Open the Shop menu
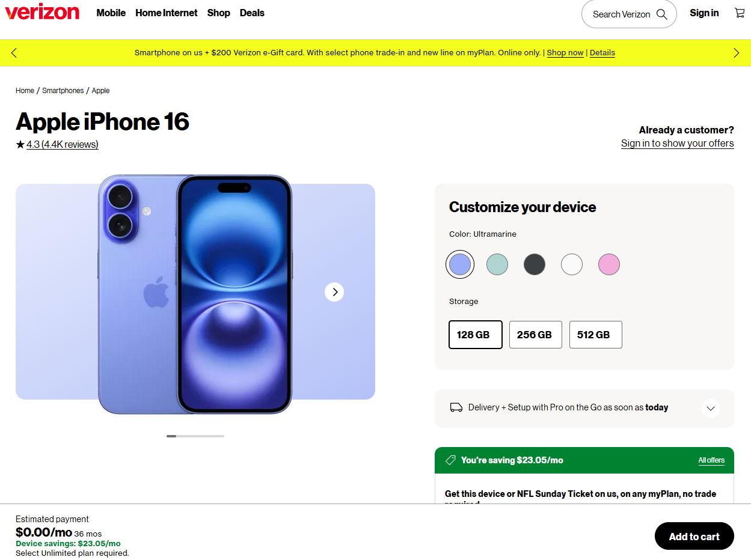This screenshot has height=560, width=751. click(218, 13)
